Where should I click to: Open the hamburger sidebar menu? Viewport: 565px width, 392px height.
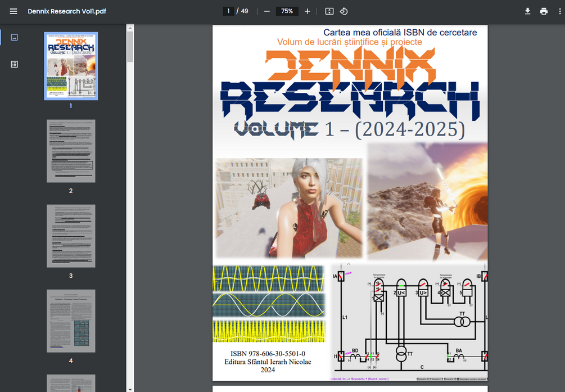pos(13,11)
